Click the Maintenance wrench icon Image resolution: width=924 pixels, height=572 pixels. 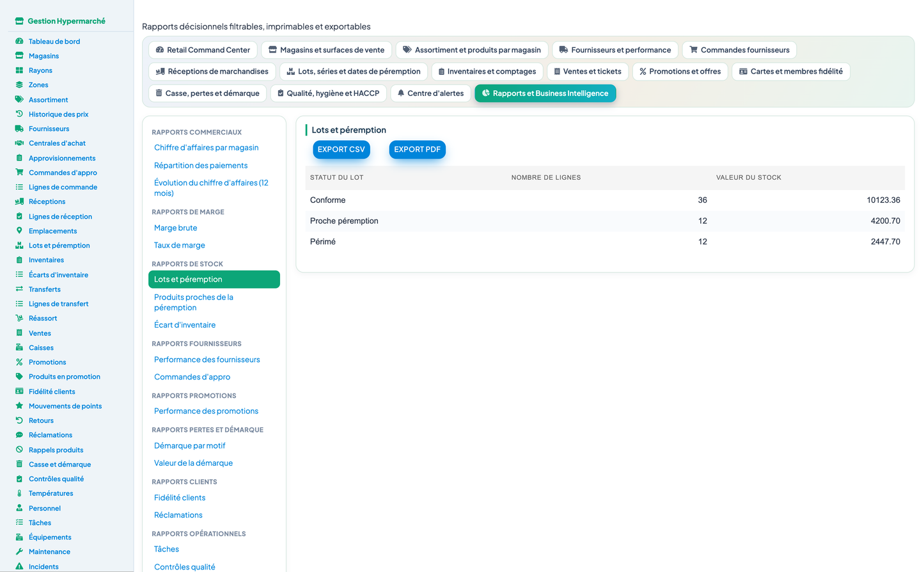[19, 552]
